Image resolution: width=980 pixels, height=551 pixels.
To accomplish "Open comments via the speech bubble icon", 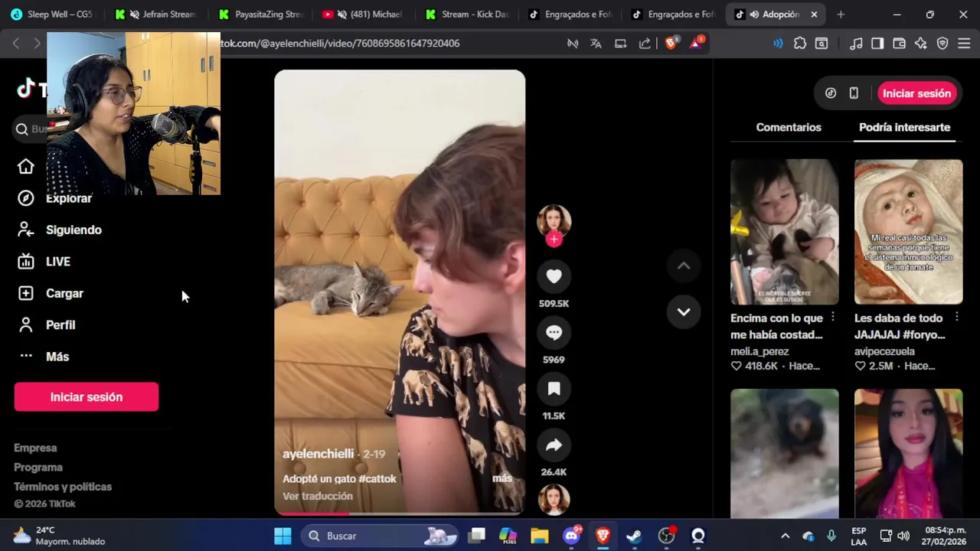I will tap(554, 333).
